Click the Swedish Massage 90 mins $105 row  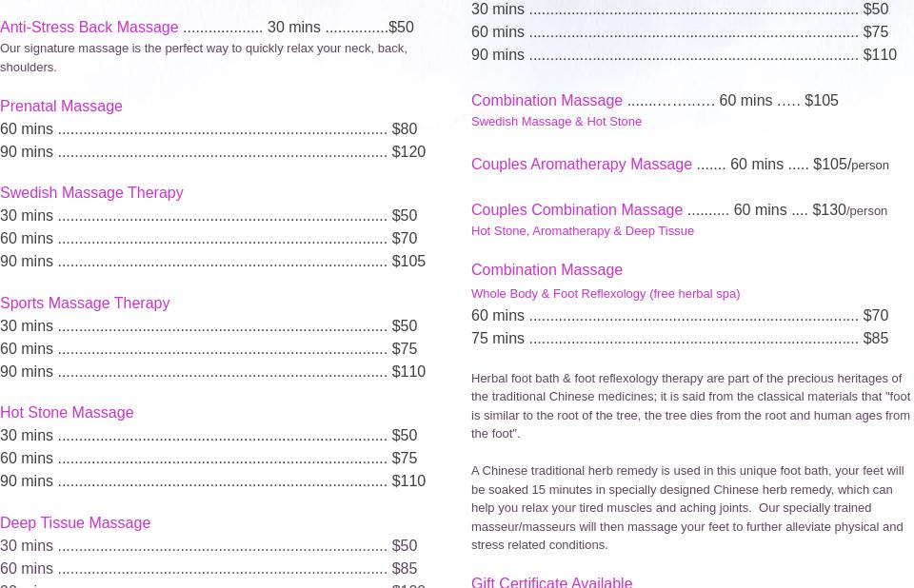click(212, 262)
